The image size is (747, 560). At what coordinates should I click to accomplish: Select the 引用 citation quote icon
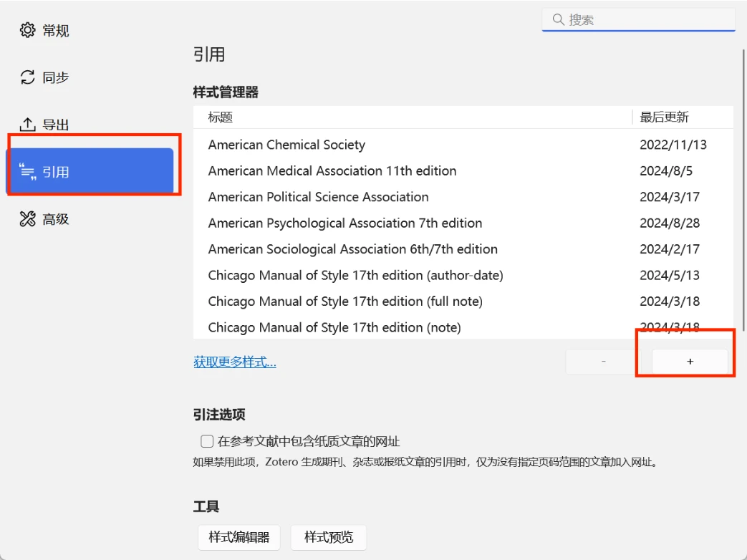(x=28, y=171)
